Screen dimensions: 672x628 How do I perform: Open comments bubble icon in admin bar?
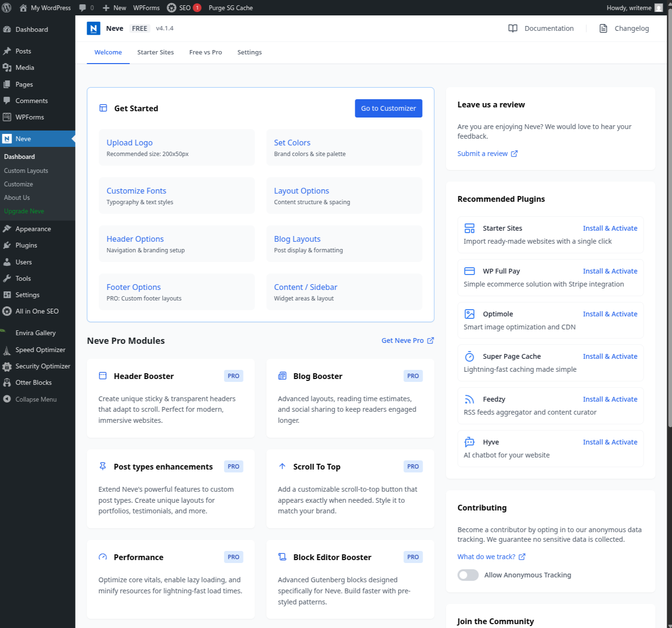point(83,8)
